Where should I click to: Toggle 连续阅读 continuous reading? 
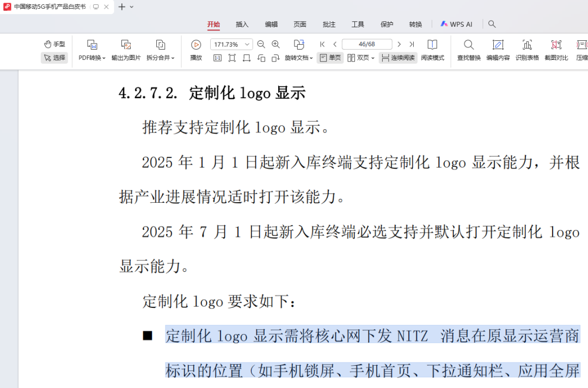click(398, 58)
